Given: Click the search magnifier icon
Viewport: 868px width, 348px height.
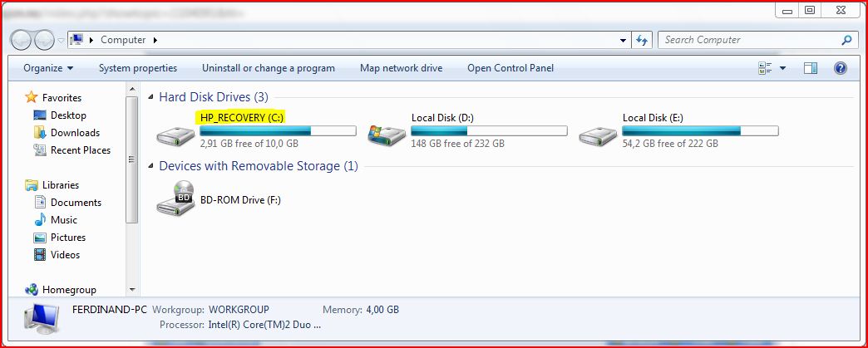Looking at the screenshot, I should click(846, 40).
